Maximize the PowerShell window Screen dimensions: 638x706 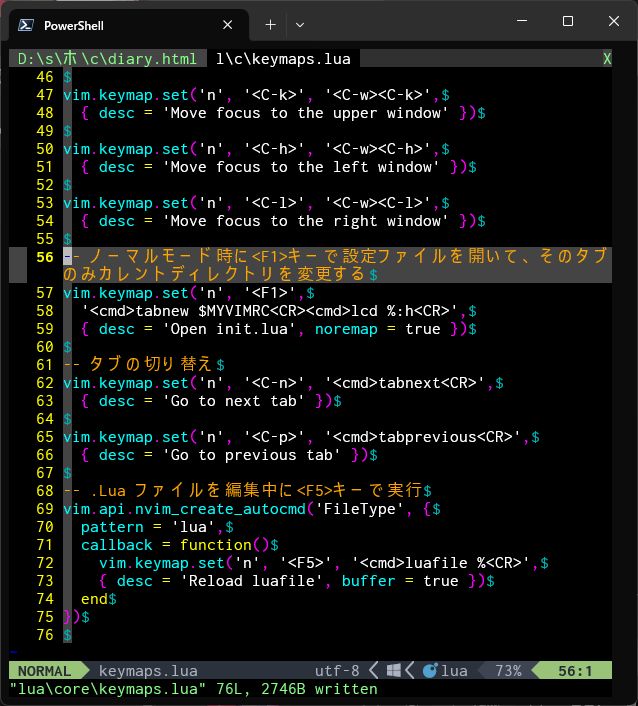point(568,22)
